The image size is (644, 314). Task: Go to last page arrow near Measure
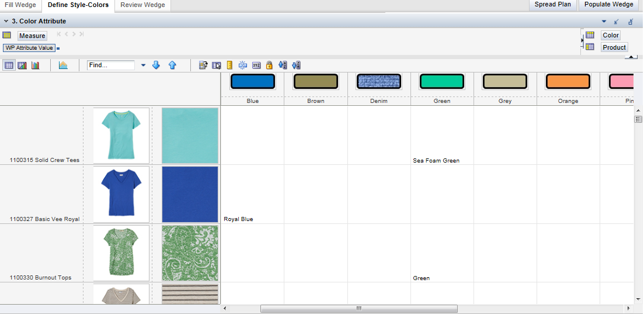point(81,34)
